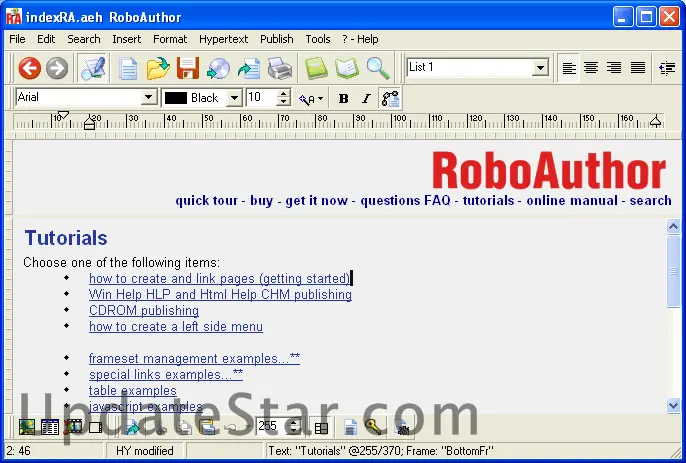Click the 'search' header link

click(650, 200)
